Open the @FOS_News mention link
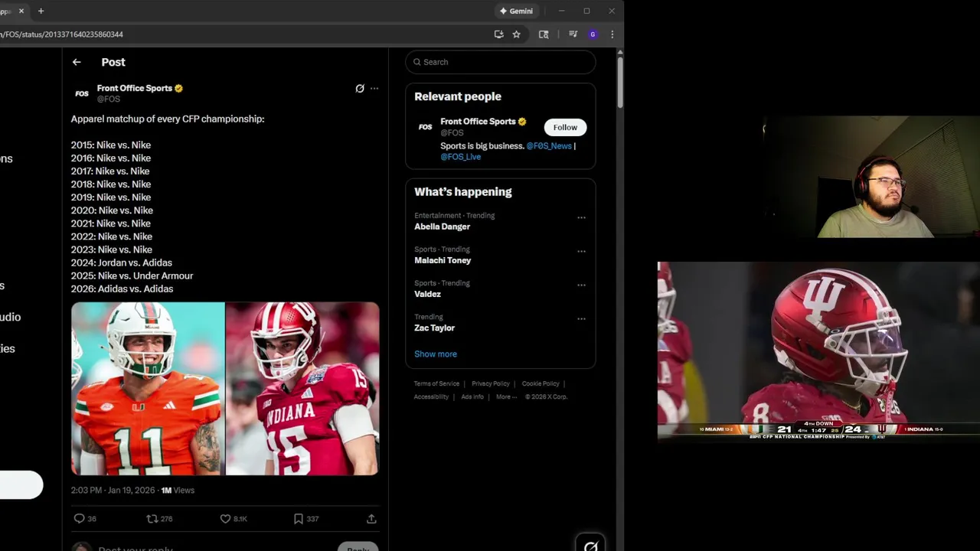980x551 pixels. point(549,146)
